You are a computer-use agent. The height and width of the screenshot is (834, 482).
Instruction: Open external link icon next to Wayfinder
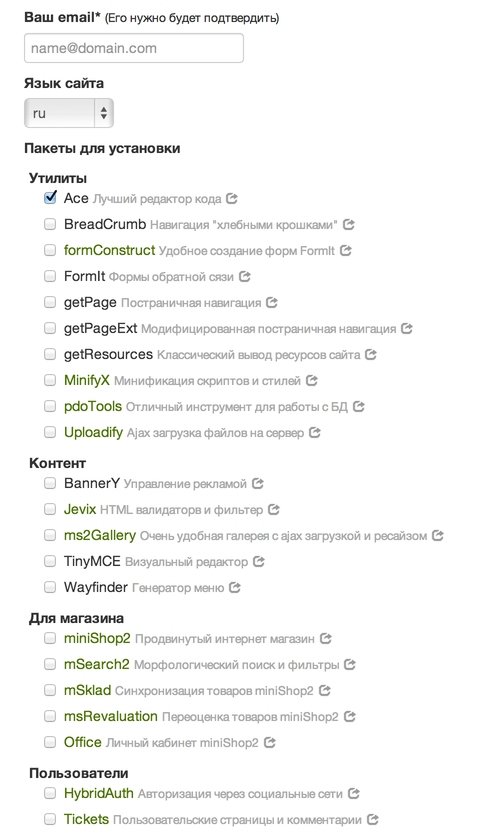point(235,587)
